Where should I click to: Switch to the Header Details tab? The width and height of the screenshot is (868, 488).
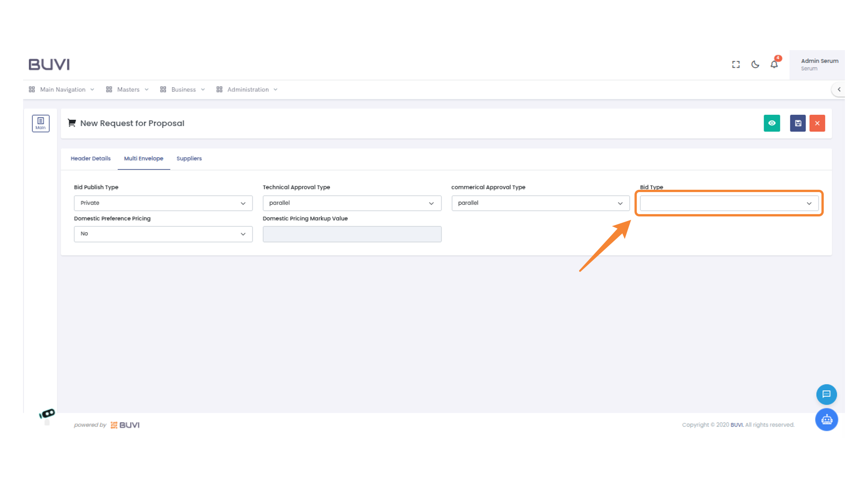(90, 159)
